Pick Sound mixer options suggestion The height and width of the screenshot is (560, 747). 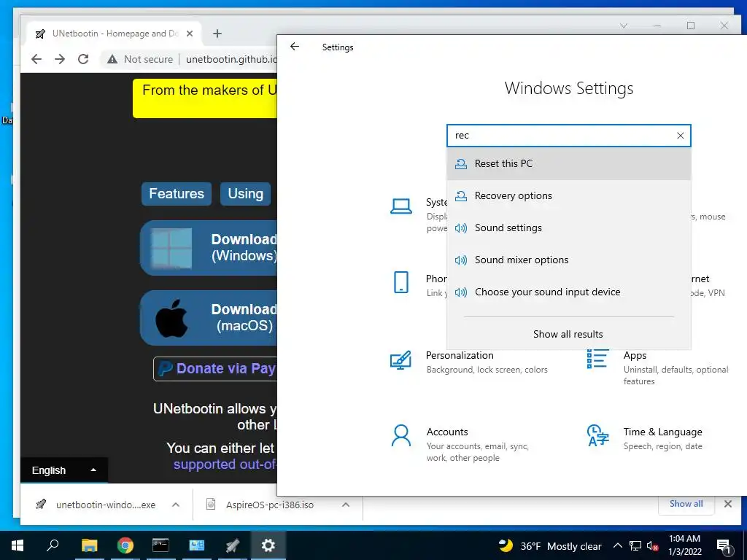click(569, 260)
